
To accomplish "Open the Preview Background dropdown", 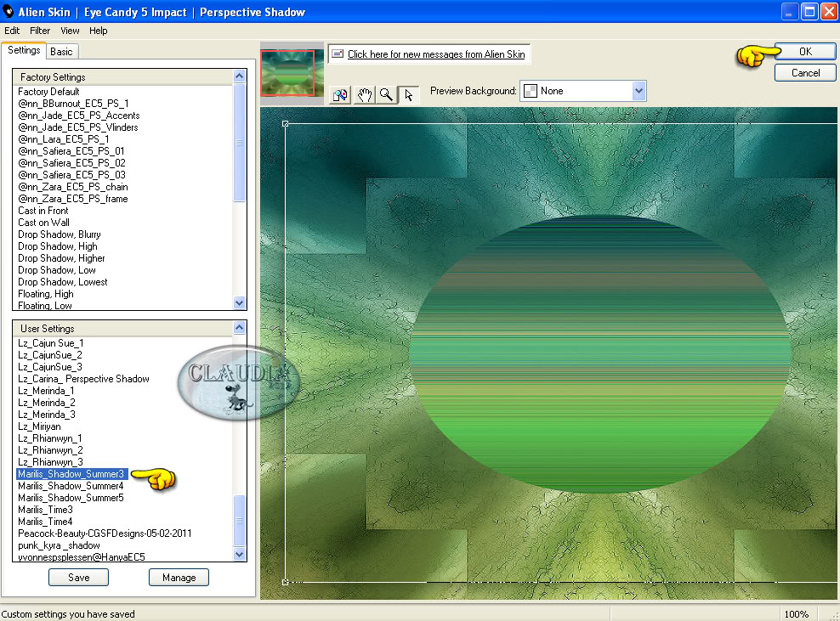I will (638, 91).
